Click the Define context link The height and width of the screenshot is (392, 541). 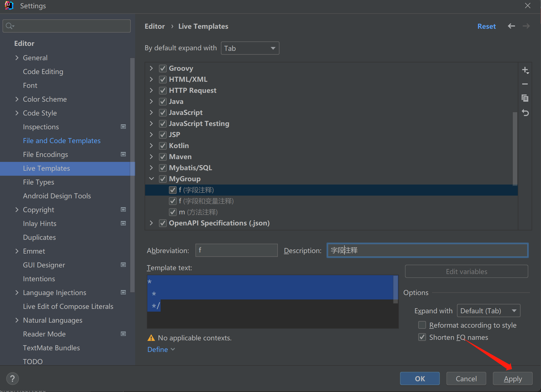[161, 349]
